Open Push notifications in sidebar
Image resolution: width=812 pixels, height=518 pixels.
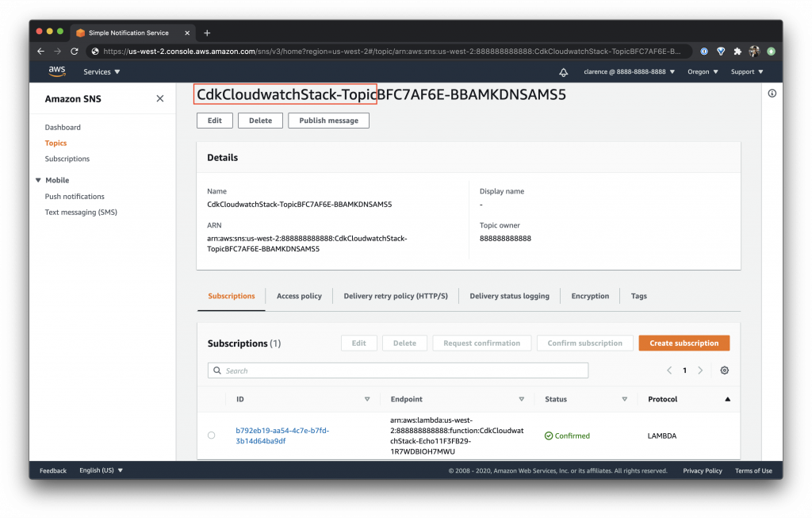click(75, 196)
